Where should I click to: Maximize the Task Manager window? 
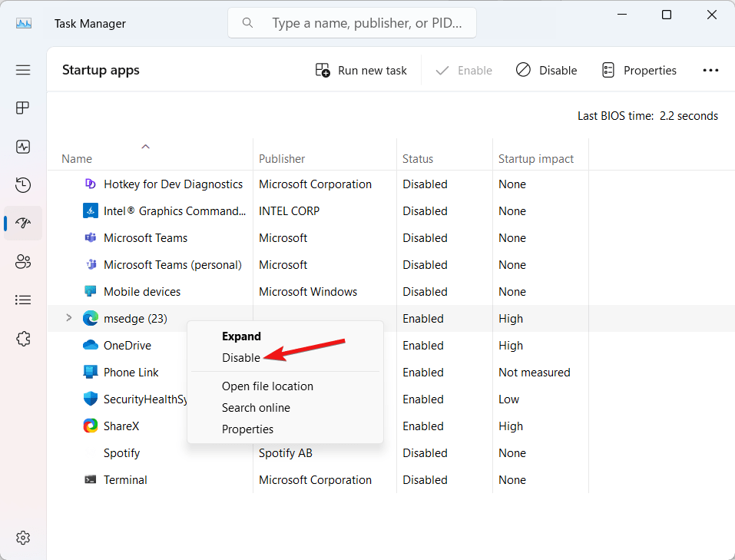click(667, 15)
